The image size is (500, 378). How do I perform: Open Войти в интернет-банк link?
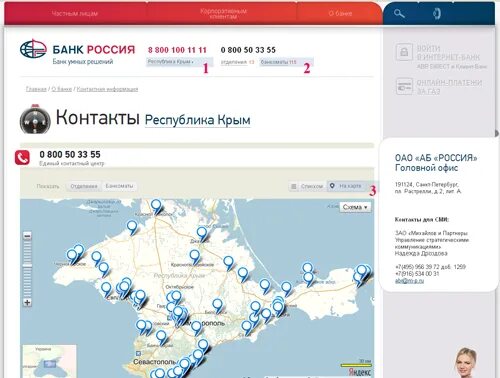448,53
